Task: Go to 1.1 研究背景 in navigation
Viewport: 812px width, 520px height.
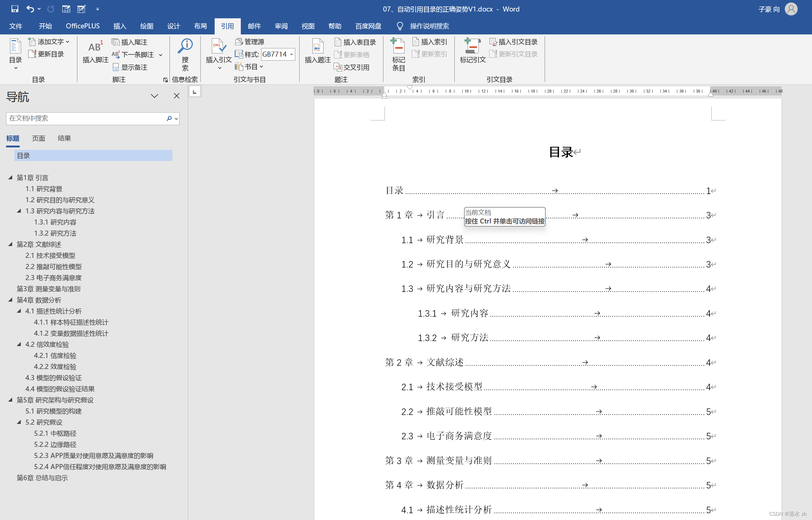Action: pos(44,189)
